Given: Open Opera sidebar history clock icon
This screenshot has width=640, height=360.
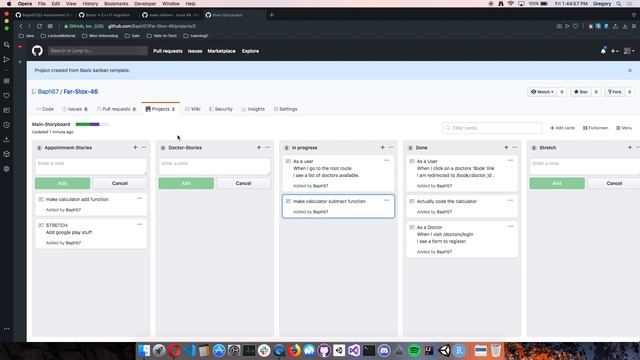Looking at the screenshot, I should 7,125.
